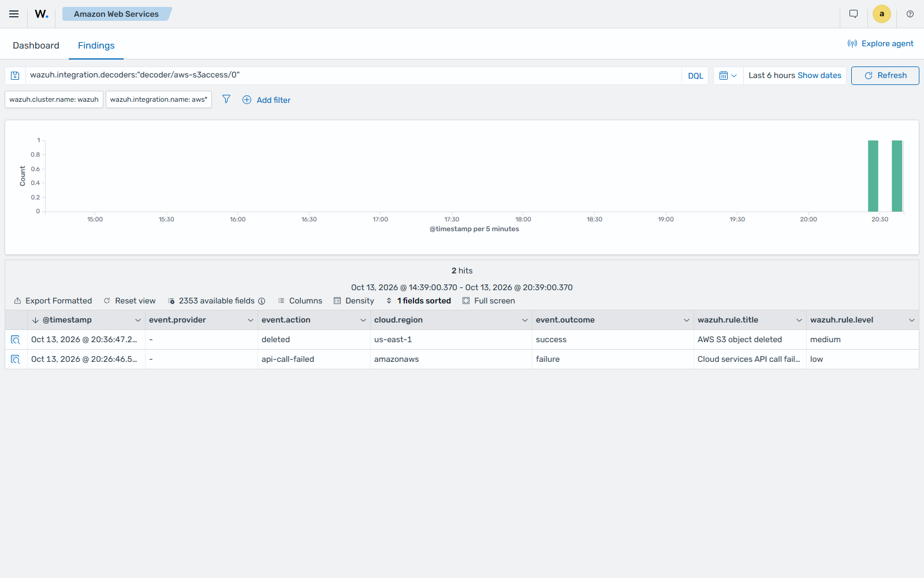Click the 'us-east-1' region cell
This screenshot has width=924, height=578.
coord(451,340)
